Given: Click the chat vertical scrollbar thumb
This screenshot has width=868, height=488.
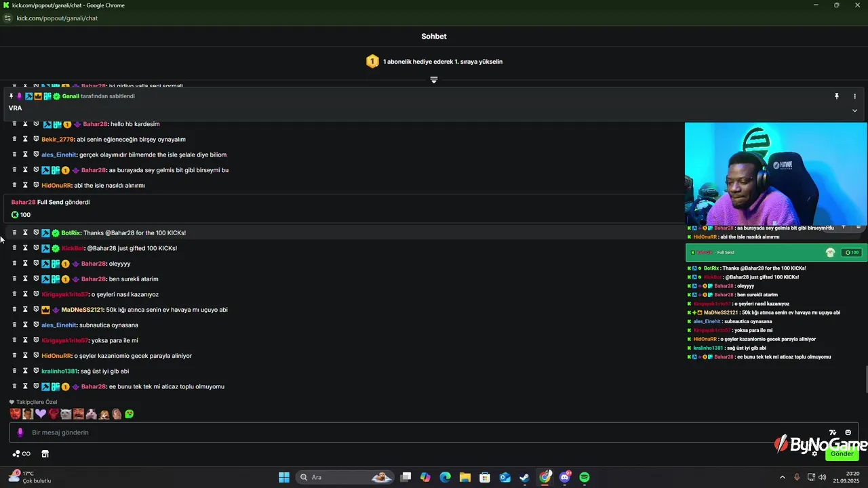Looking at the screenshot, I should click(865, 379).
